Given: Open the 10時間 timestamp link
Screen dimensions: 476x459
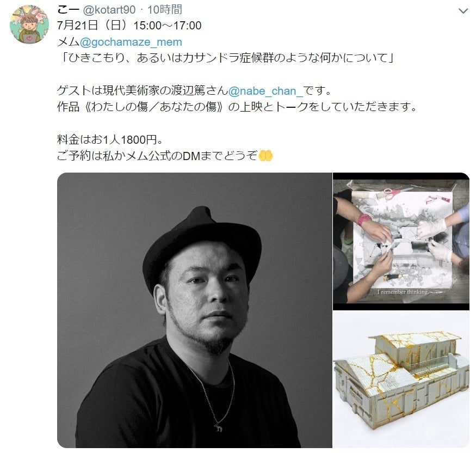Looking at the screenshot, I should click(165, 10).
